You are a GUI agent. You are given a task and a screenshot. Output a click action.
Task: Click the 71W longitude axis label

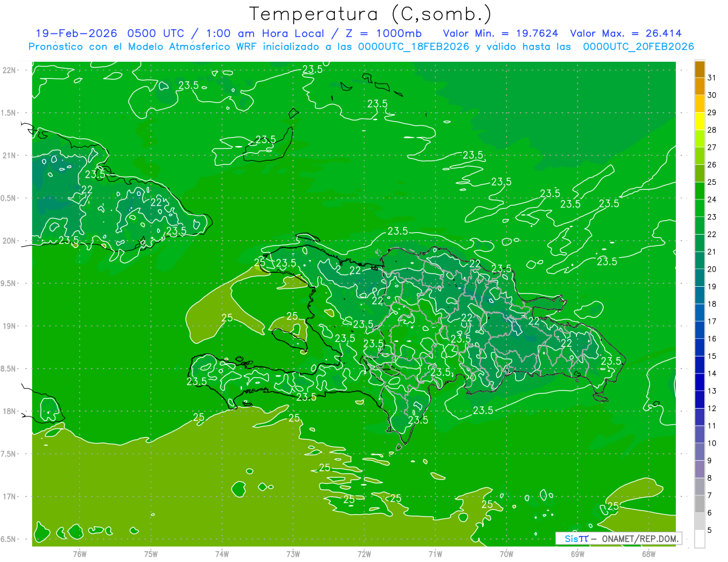coord(435,554)
